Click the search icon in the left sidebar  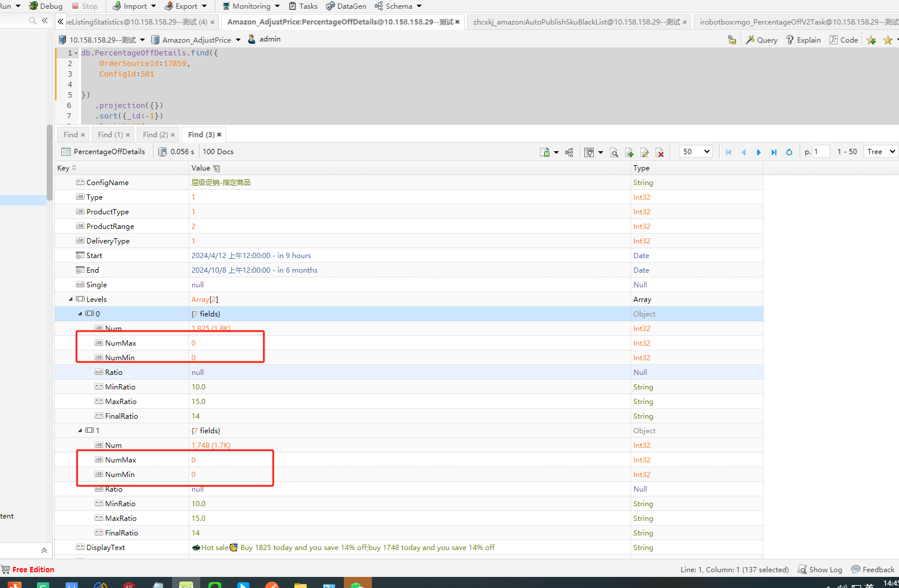click(33, 20)
